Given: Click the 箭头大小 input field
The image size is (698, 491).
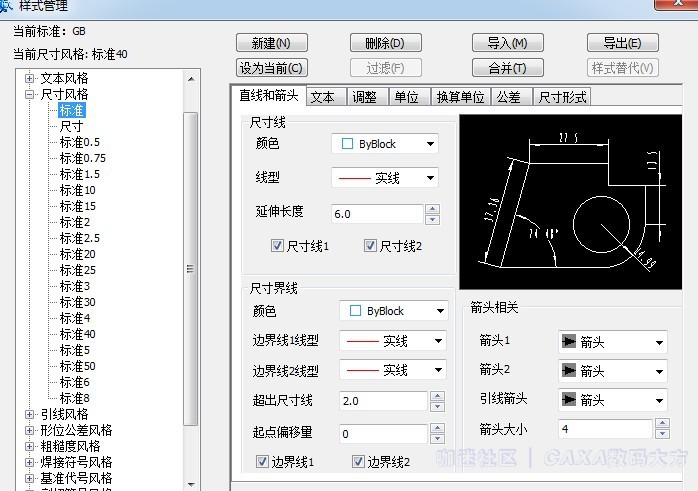Looking at the screenshot, I should [610, 429].
